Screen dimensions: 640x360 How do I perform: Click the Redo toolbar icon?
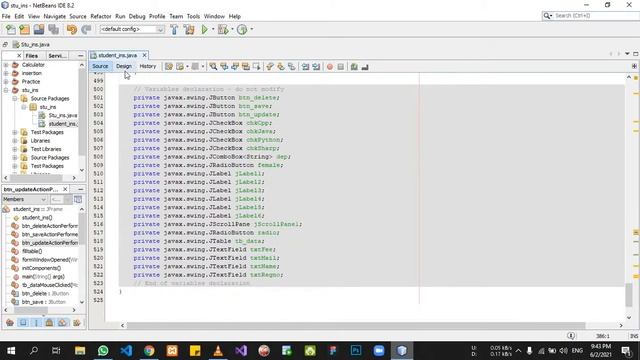86,29
